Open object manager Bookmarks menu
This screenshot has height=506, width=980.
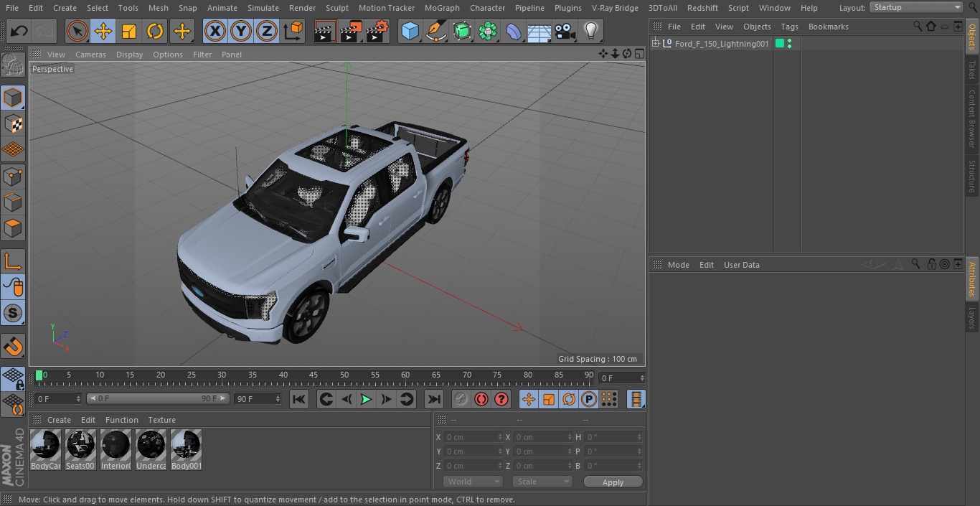(x=828, y=27)
